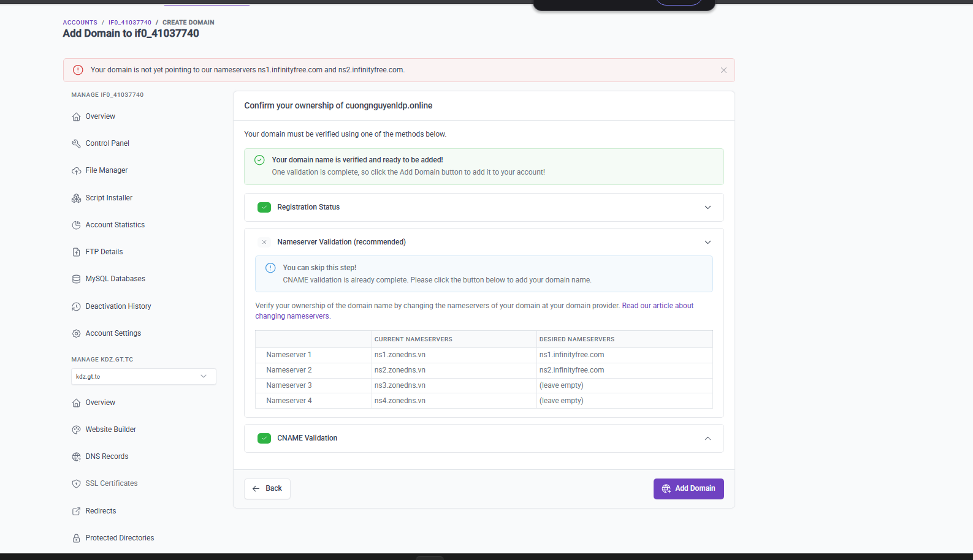The height and width of the screenshot is (560, 973).
Task: Expand the Registration Status section chevron
Action: [x=708, y=208]
